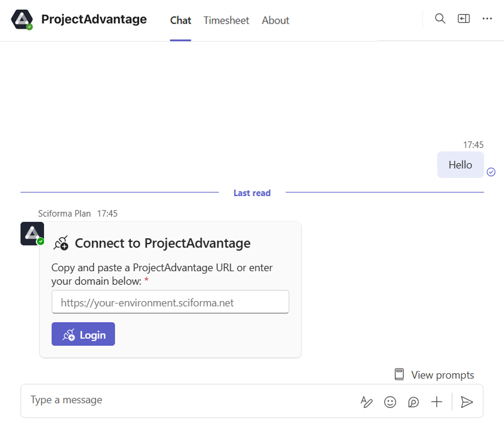504x432 pixels.
Task: Open the emoji picker smiley icon
Action: tap(390, 402)
